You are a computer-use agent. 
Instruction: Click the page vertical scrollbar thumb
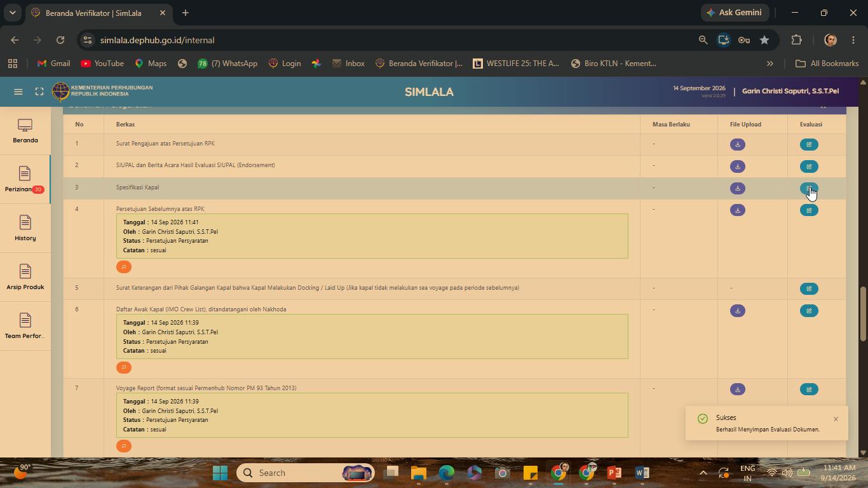point(863,314)
